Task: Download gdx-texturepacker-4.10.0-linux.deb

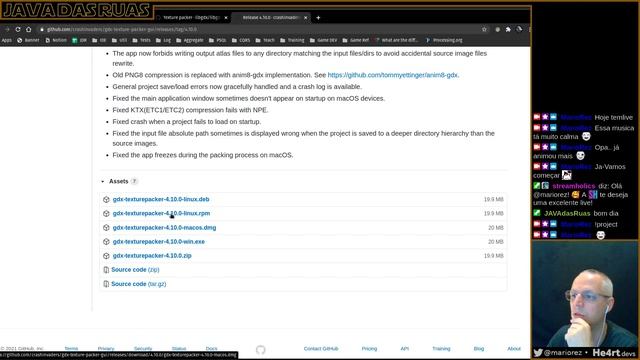Action: 161,199
